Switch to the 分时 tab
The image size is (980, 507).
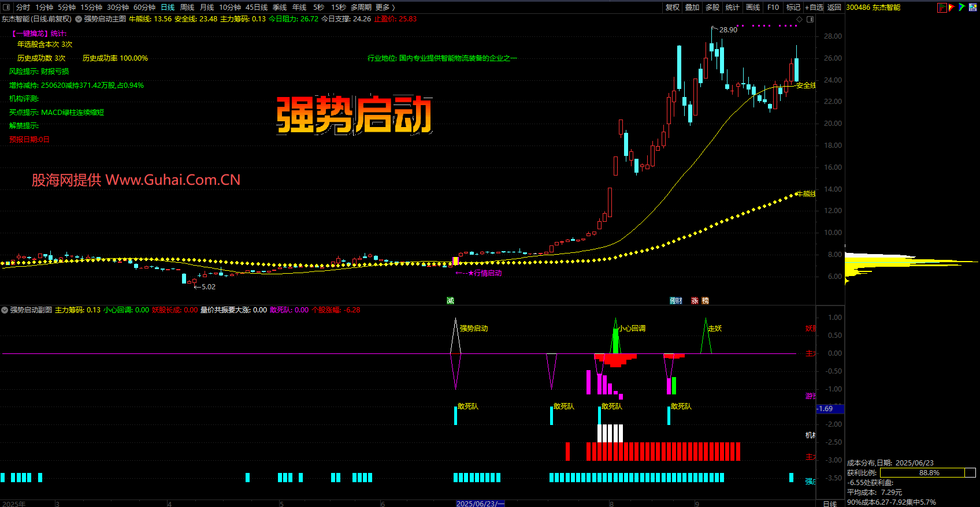(23, 7)
